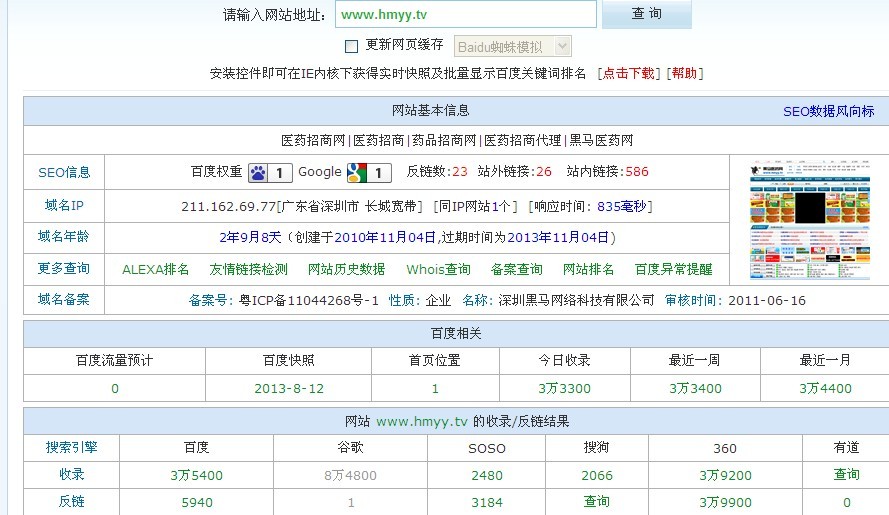Open the 帮助 help link

[x=685, y=73]
